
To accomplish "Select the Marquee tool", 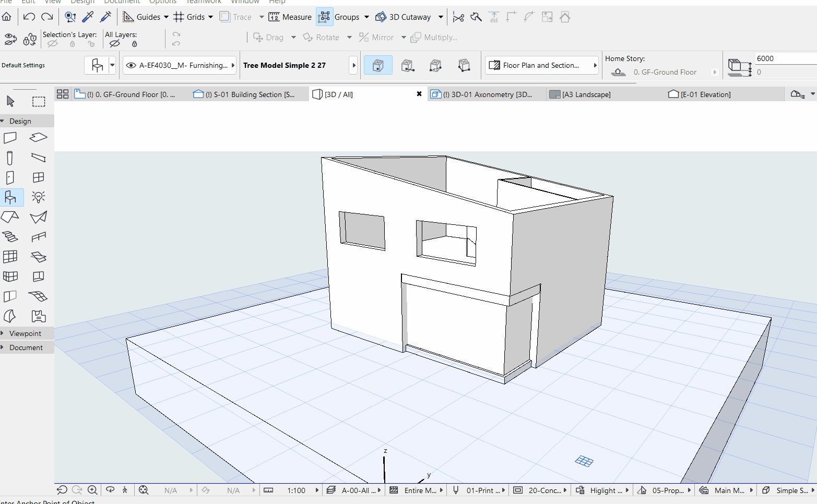I will [x=39, y=101].
